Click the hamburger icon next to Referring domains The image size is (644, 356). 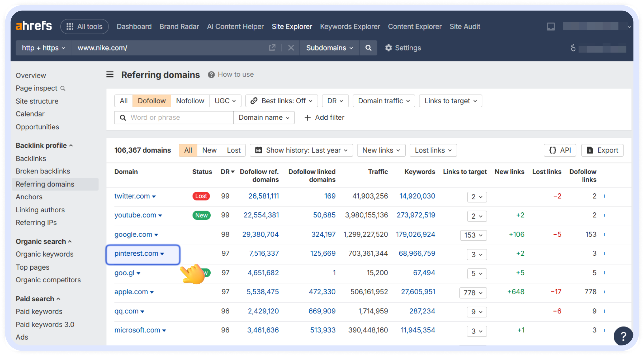point(110,74)
